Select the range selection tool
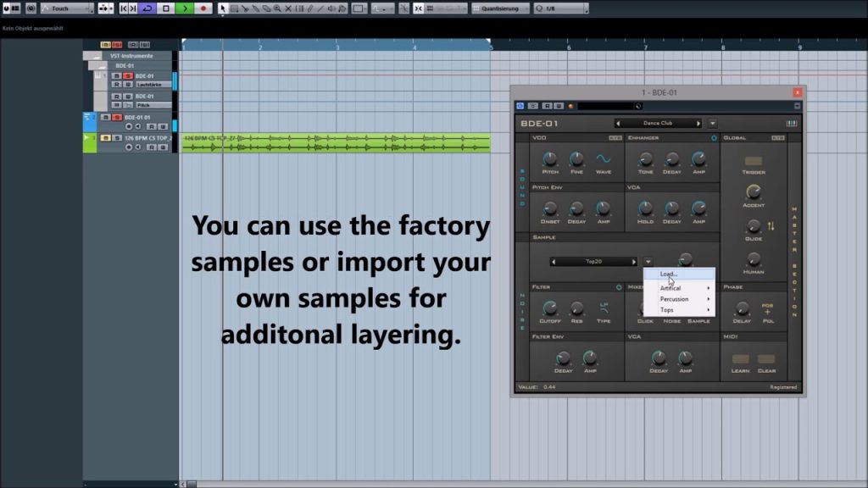Image resolution: width=868 pixels, height=488 pixels. [x=234, y=8]
